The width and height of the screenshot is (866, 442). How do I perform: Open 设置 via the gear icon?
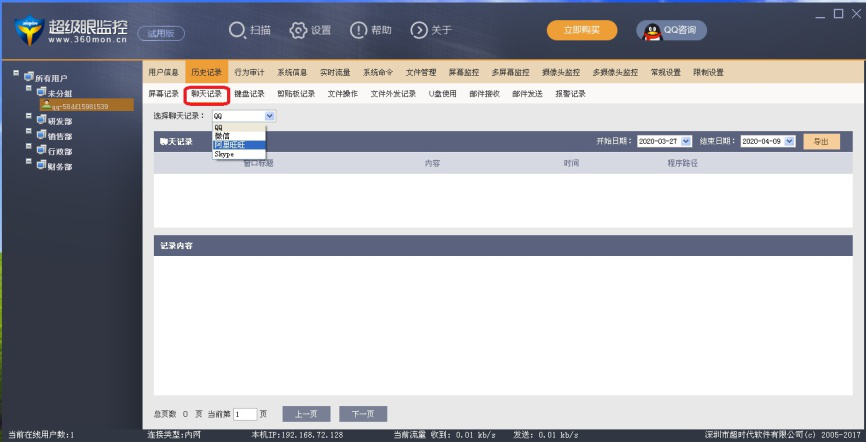coord(298,30)
